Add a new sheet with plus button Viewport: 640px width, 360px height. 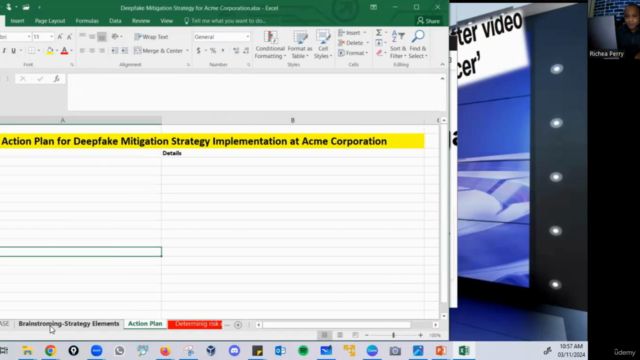[x=238, y=325]
